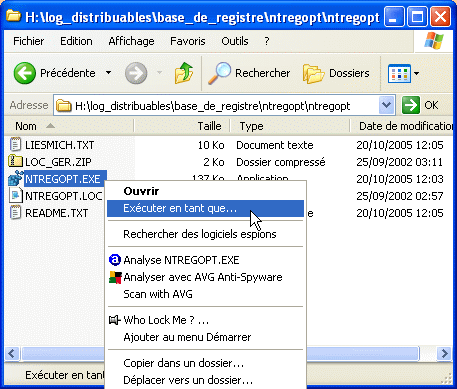Click the LIESMICH.TXT file icon
457x389 pixels.
tap(15, 145)
